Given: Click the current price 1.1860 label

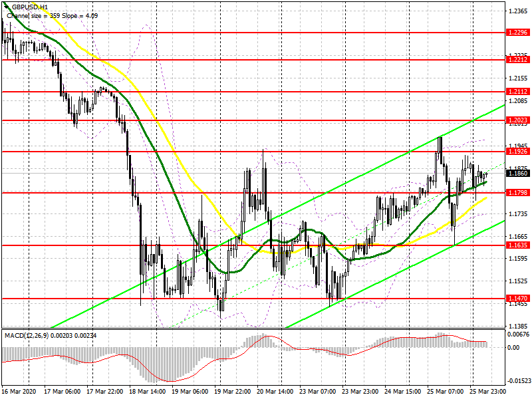Looking at the screenshot, I should [518, 174].
